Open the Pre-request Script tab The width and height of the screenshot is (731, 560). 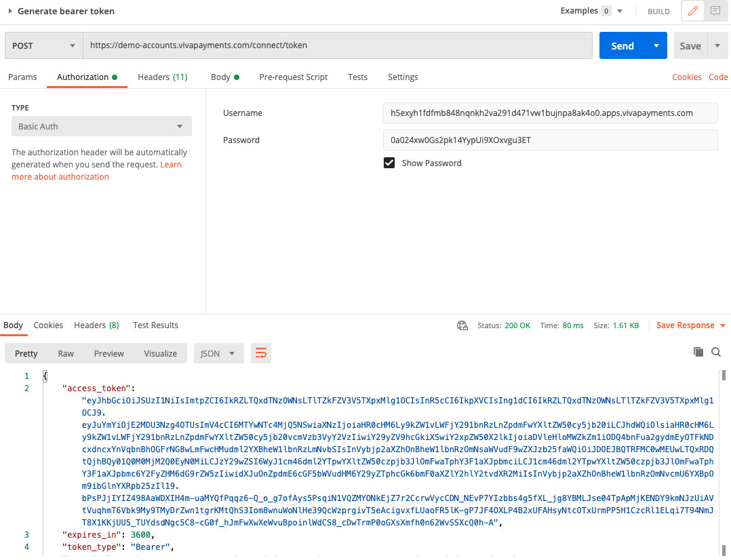click(x=293, y=77)
